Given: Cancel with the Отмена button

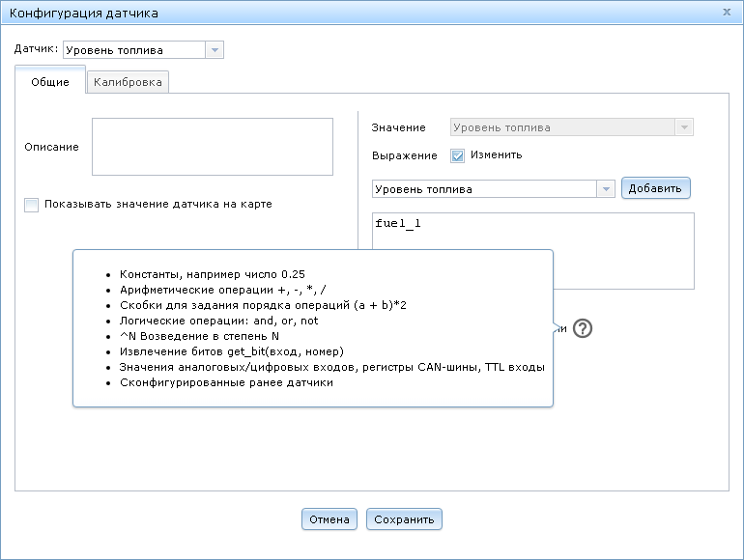Looking at the screenshot, I should tap(329, 519).
